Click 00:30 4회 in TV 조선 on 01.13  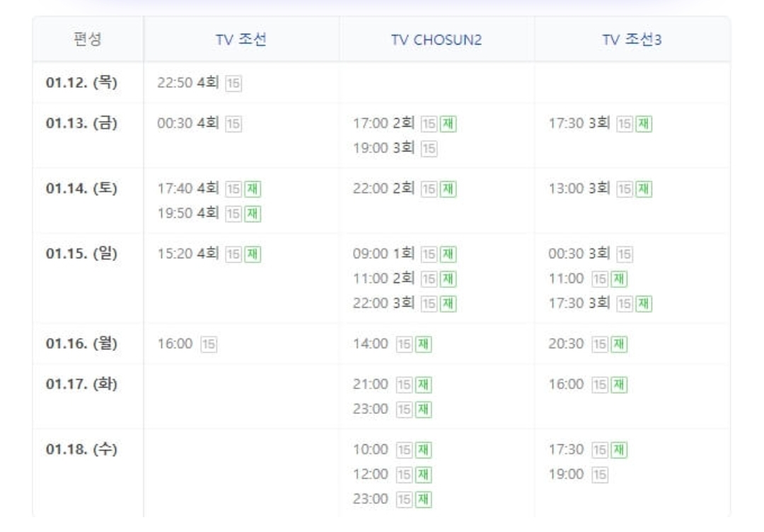coord(187,123)
